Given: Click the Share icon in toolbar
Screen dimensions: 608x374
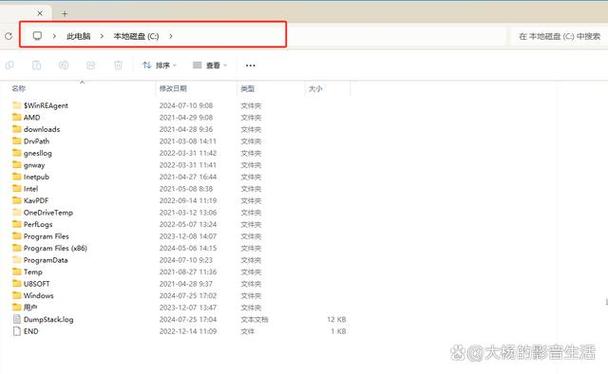Looking at the screenshot, I should pyautogui.click(x=91, y=65).
